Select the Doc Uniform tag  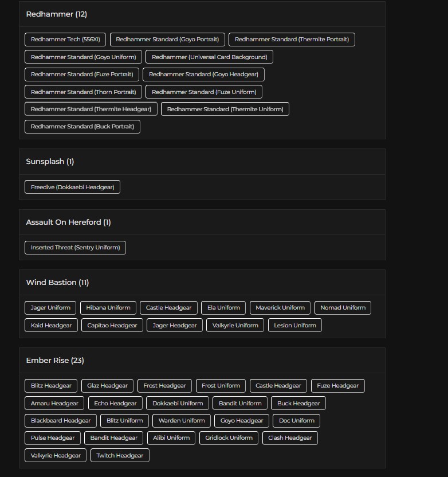[296, 421]
